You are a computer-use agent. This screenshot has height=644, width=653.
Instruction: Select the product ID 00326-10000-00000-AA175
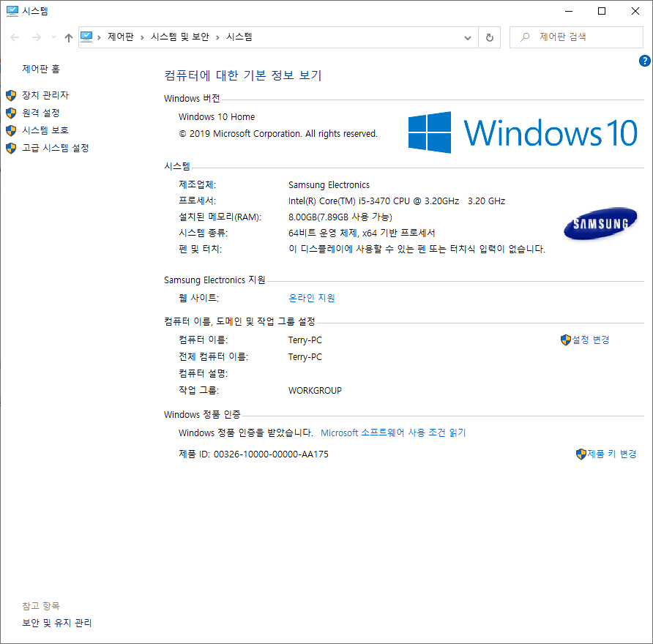click(x=271, y=454)
